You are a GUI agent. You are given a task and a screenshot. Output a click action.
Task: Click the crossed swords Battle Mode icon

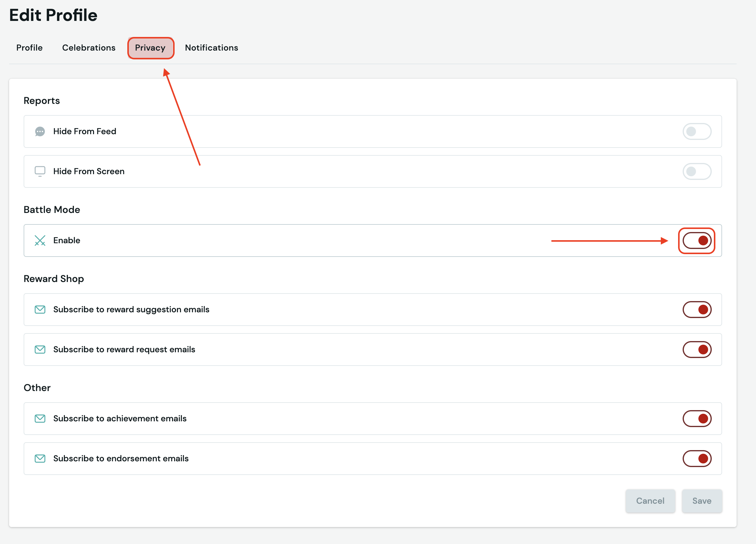pyautogui.click(x=40, y=240)
